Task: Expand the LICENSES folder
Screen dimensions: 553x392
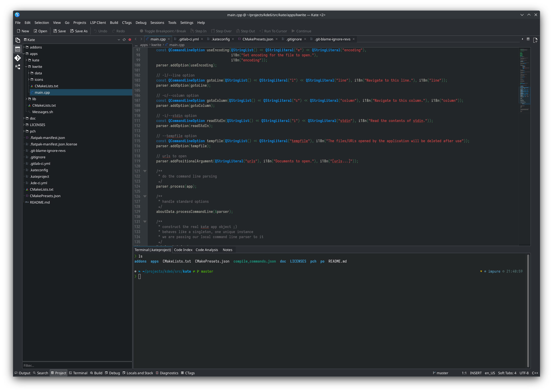Action: [x=24, y=125]
